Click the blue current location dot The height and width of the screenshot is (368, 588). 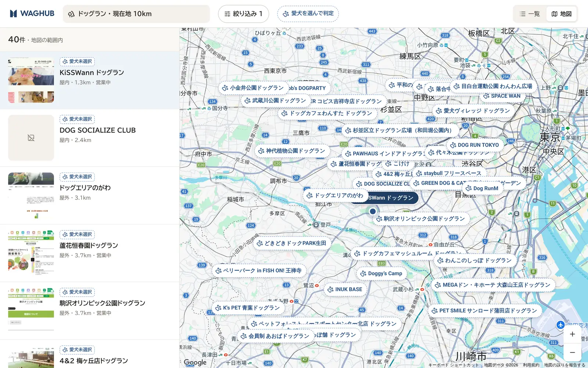373,211
